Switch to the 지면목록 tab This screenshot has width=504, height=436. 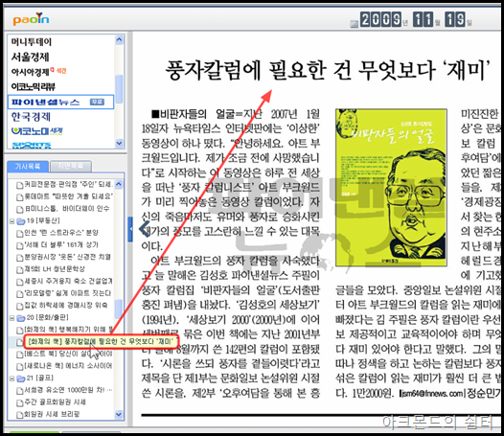(x=71, y=166)
